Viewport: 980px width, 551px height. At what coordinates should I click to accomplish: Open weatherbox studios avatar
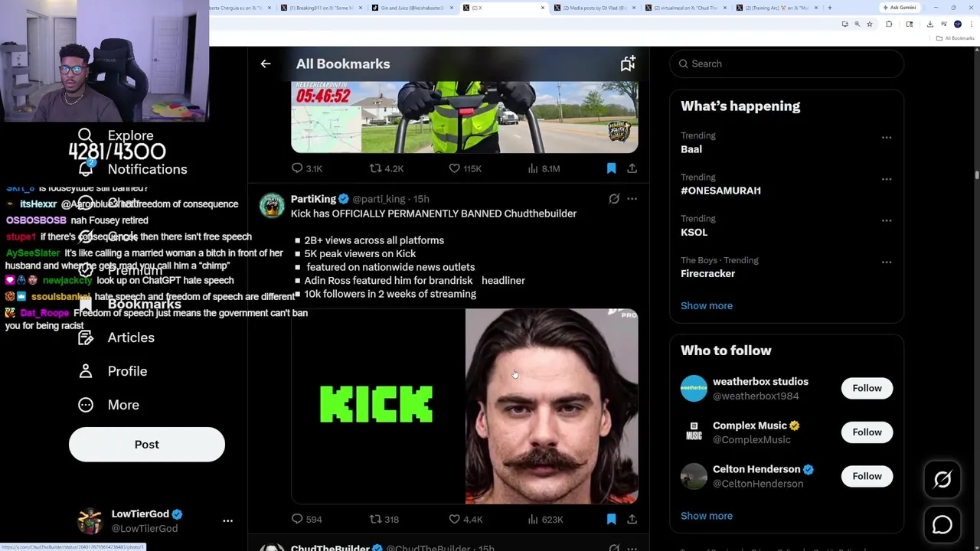(694, 388)
